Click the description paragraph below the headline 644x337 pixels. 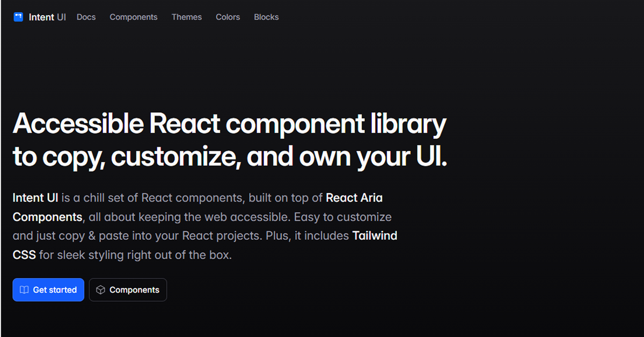click(x=204, y=225)
